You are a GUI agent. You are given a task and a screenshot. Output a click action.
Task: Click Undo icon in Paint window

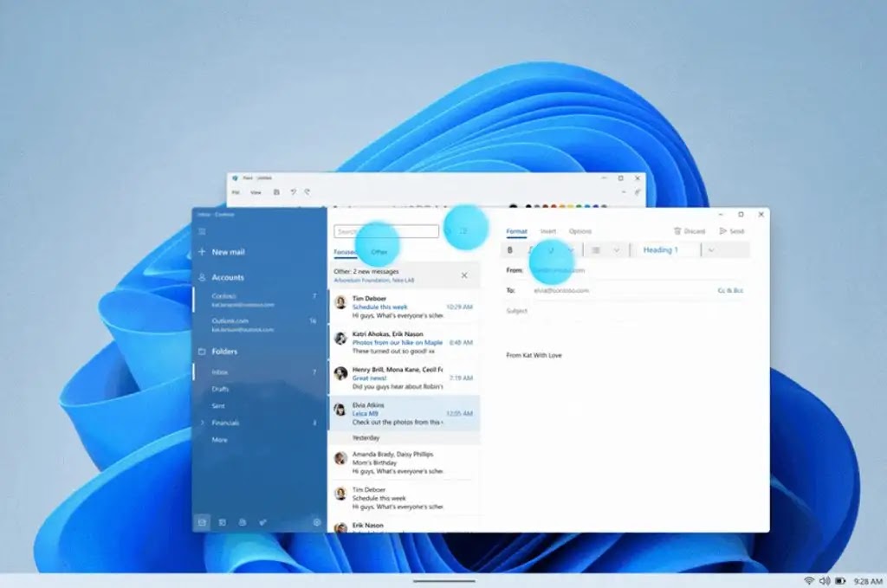(x=293, y=192)
